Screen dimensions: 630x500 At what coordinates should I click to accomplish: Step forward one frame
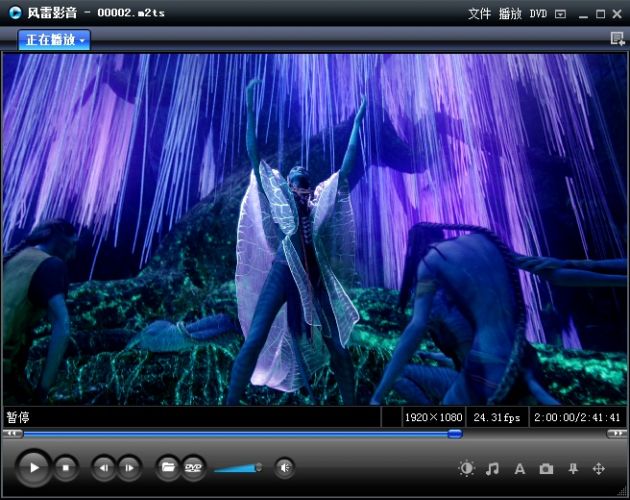(x=129, y=468)
